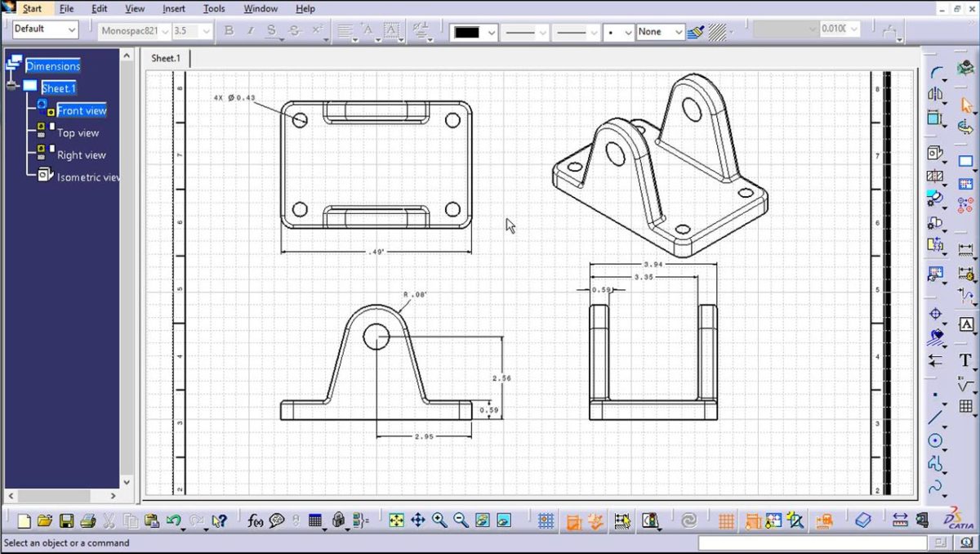Screen dimensions: 980x554
Task: Toggle Italic text formatting
Action: point(251,30)
